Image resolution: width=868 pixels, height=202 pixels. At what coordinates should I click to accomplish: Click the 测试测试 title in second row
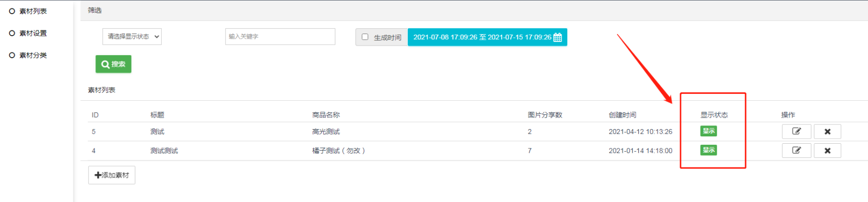pos(164,151)
